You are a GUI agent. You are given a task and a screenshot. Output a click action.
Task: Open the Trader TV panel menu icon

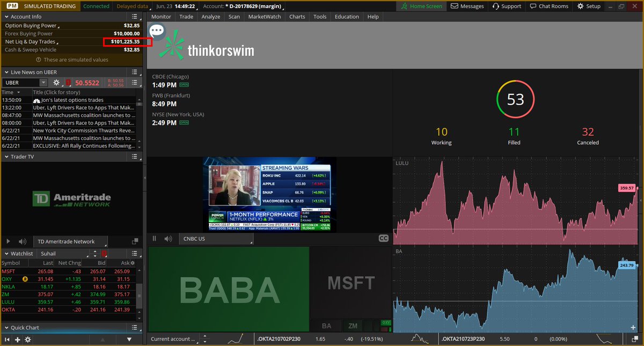click(x=135, y=157)
